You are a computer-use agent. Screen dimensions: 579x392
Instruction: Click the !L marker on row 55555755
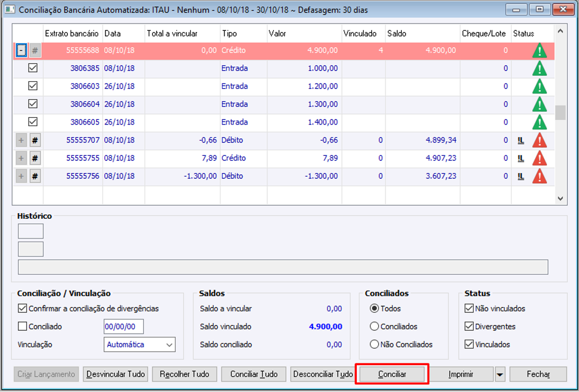click(x=521, y=158)
